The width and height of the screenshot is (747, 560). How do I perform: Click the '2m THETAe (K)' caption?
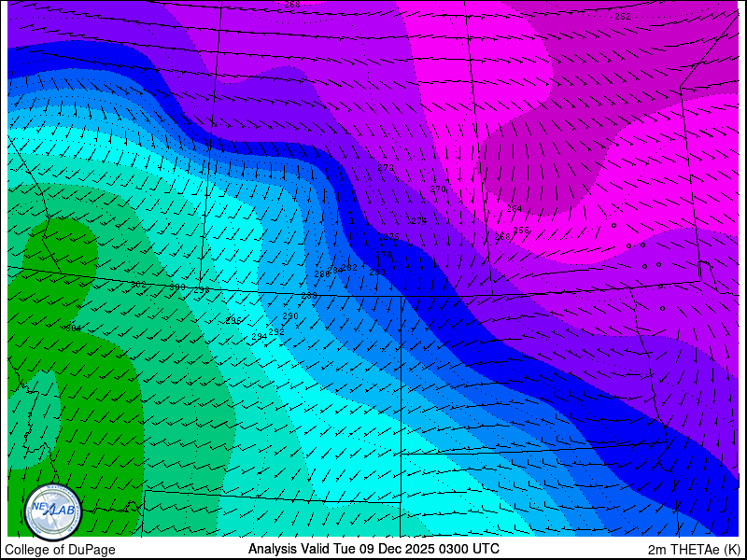pyautogui.click(x=695, y=550)
